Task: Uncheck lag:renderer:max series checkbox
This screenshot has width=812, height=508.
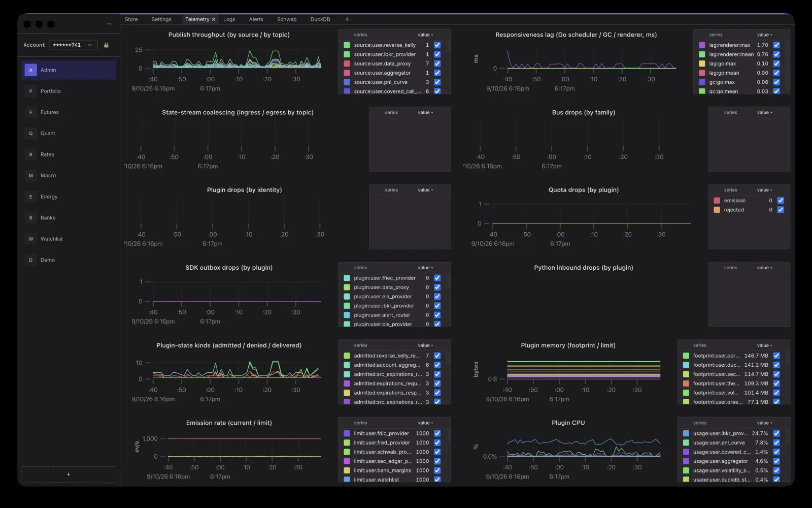Action: [776, 45]
